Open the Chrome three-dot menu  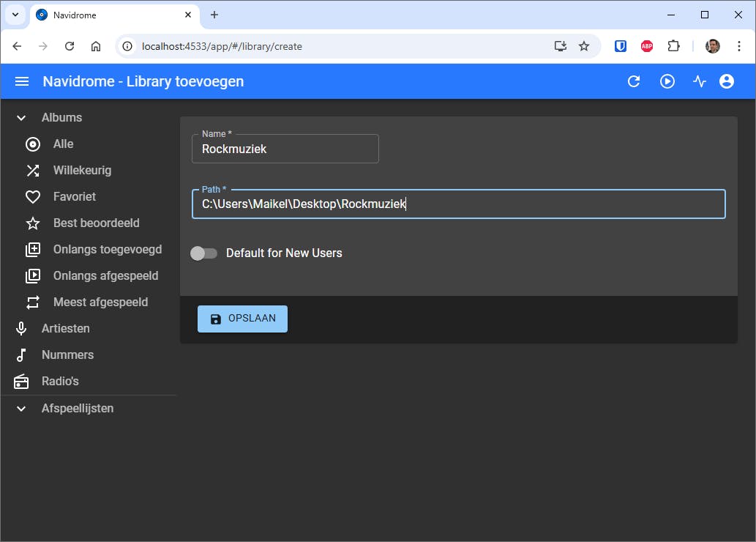pyautogui.click(x=738, y=46)
